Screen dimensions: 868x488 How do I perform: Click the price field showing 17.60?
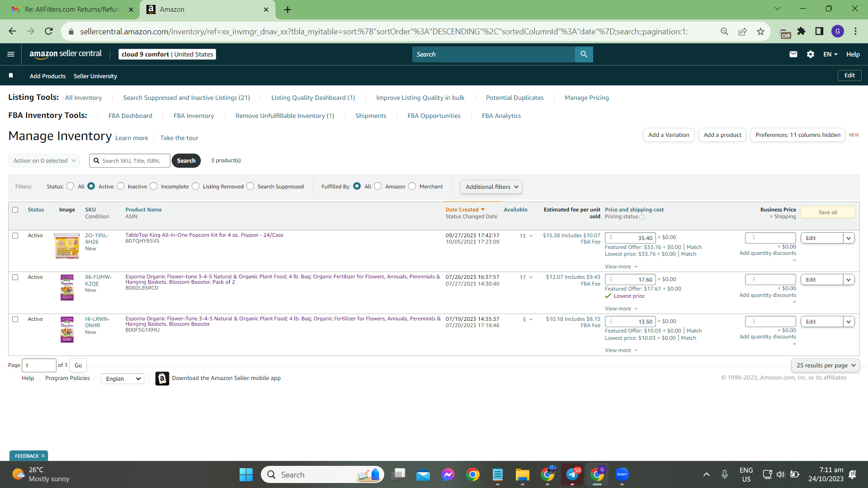pyautogui.click(x=630, y=280)
